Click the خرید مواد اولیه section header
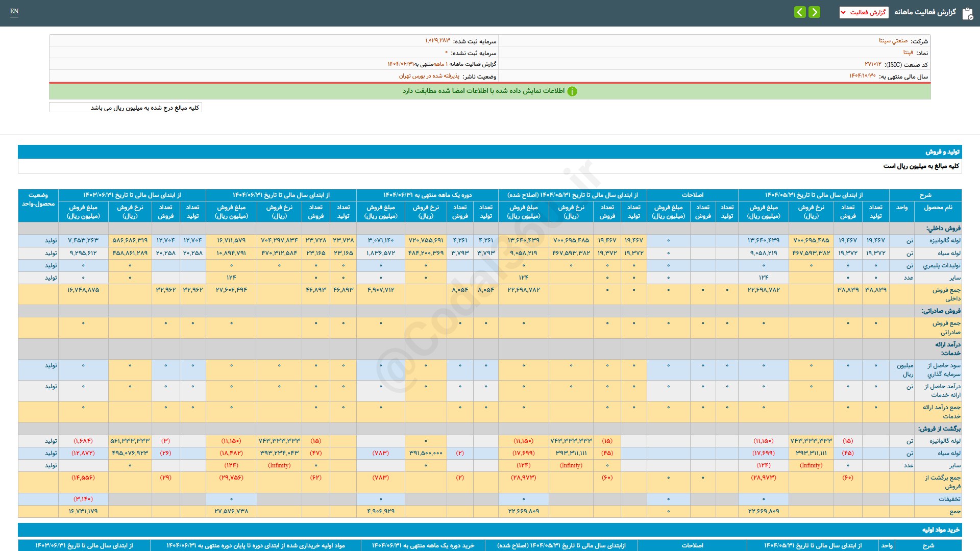 (941, 530)
